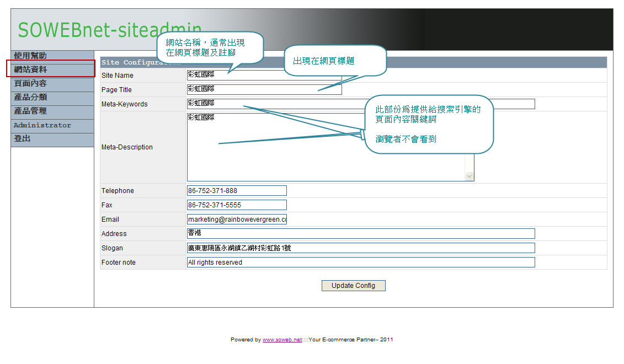Click the Email address field
Viewport: 624px width, 364px height.
(237, 219)
